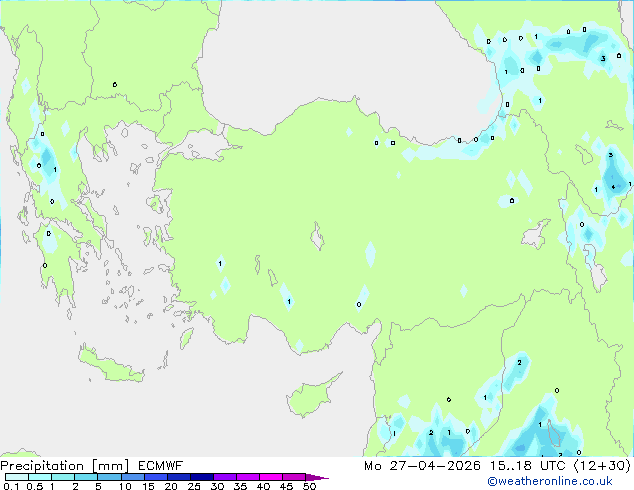The height and width of the screenshot is (490, 634).
Task: Click the island of Crete on the map
Action: tap(110, 365)
